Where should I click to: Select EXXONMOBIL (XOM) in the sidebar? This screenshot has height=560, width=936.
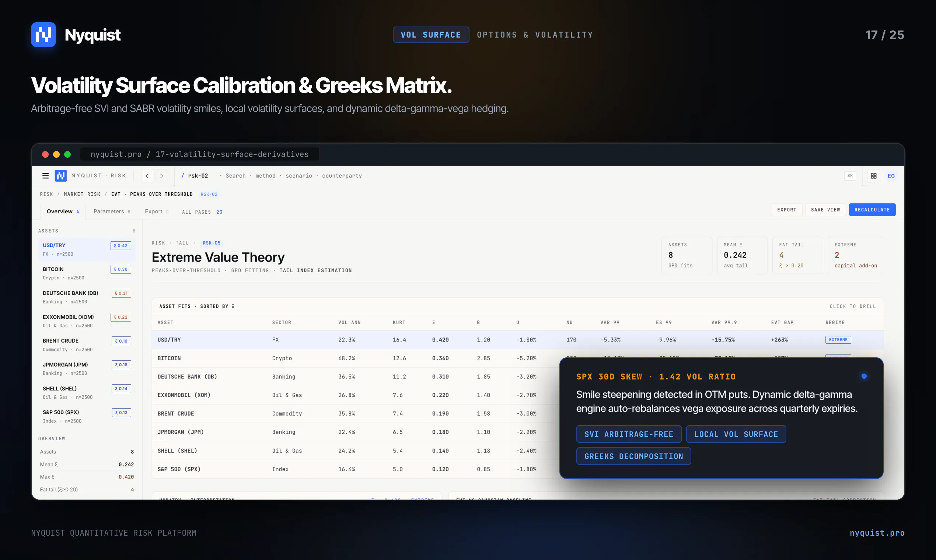tap(87, 321)
